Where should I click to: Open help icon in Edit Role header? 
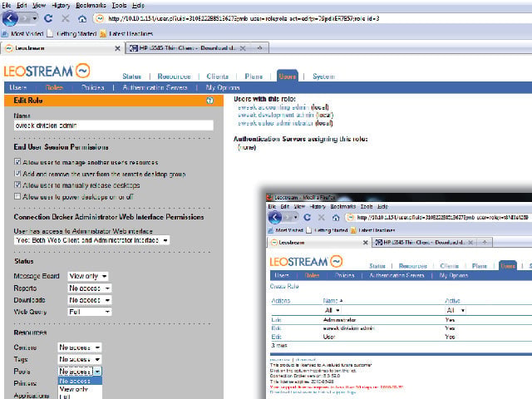(x=210, y=101)
